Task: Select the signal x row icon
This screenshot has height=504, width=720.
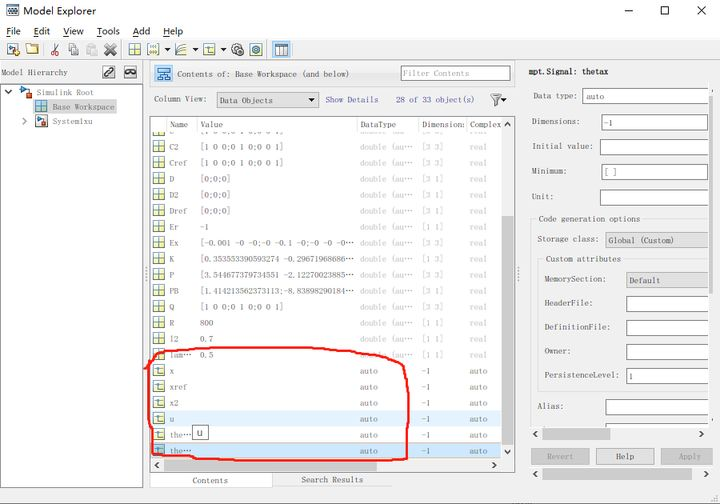Action: coord(159,370)
